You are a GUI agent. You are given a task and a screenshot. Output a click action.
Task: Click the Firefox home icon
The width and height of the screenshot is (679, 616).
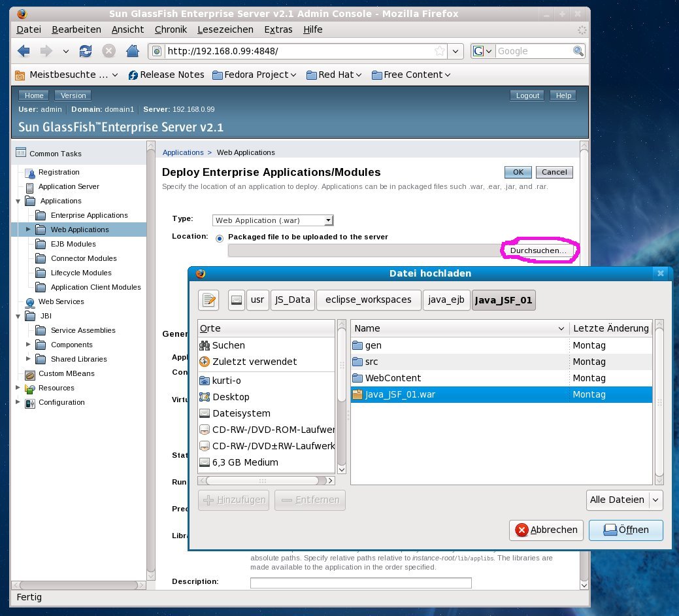pyautogui.click(x=132, y=51)
